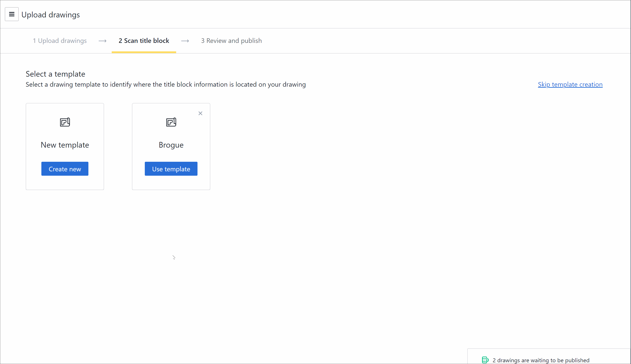This screenshot has height=364, width=631.
Task: Click the New template card title
Action: [x=65, y=145]
